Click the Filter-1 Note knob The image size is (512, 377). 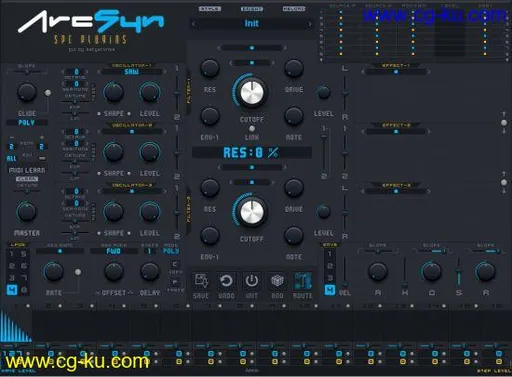click(x=294, y=116)
